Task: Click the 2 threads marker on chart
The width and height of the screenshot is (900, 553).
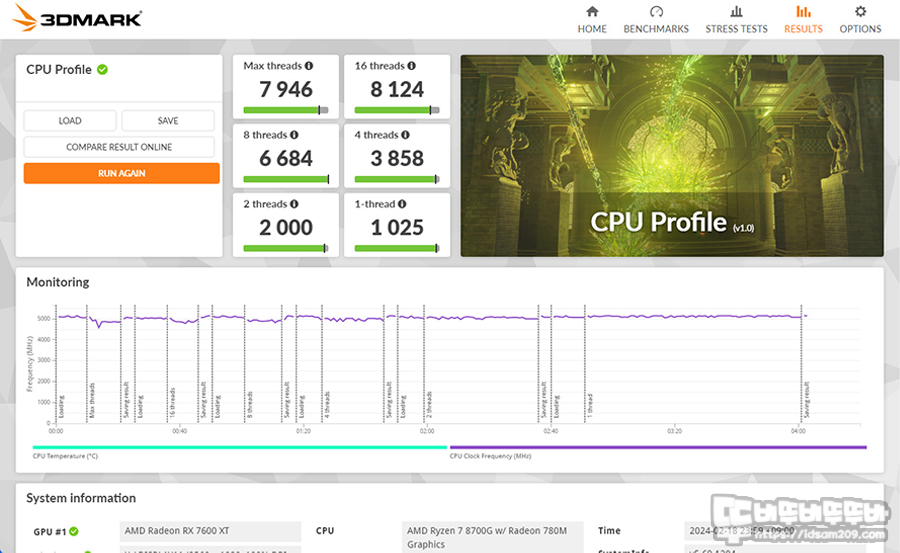Action: coord(429,404)
